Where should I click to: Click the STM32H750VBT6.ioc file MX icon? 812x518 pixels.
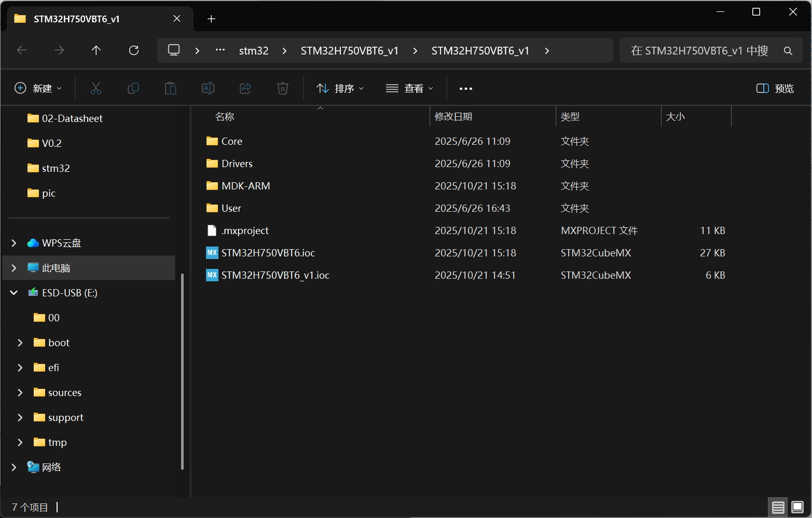pyautogui.click(x=212, y=253)
